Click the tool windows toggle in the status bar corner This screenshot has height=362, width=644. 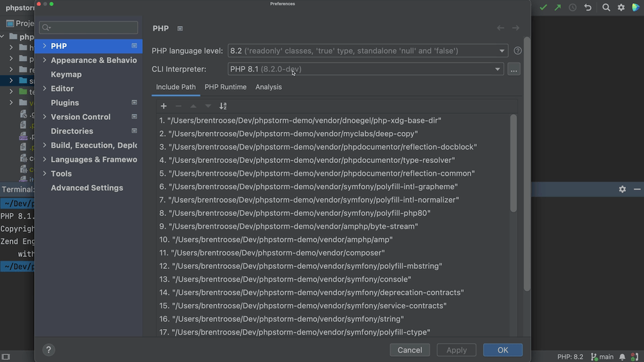(5, 357)
